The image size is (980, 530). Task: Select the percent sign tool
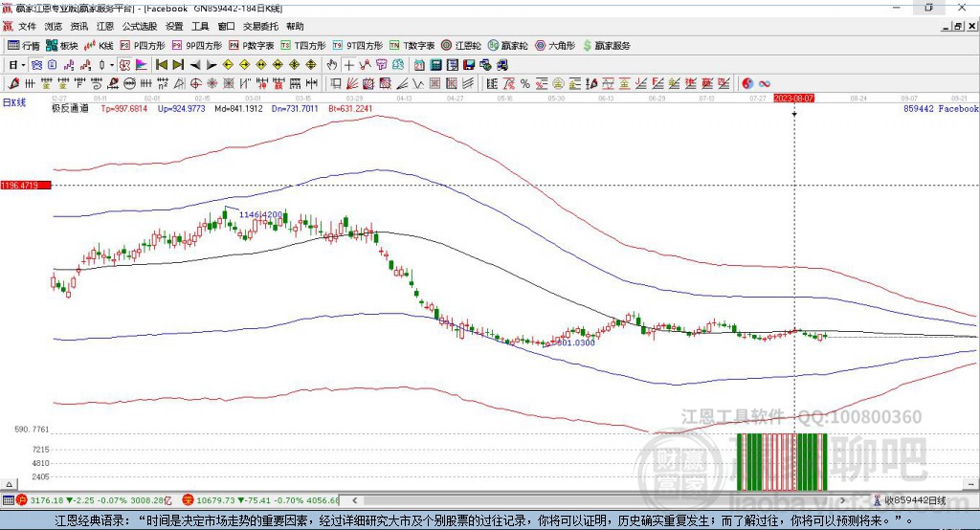pos(525,84)
